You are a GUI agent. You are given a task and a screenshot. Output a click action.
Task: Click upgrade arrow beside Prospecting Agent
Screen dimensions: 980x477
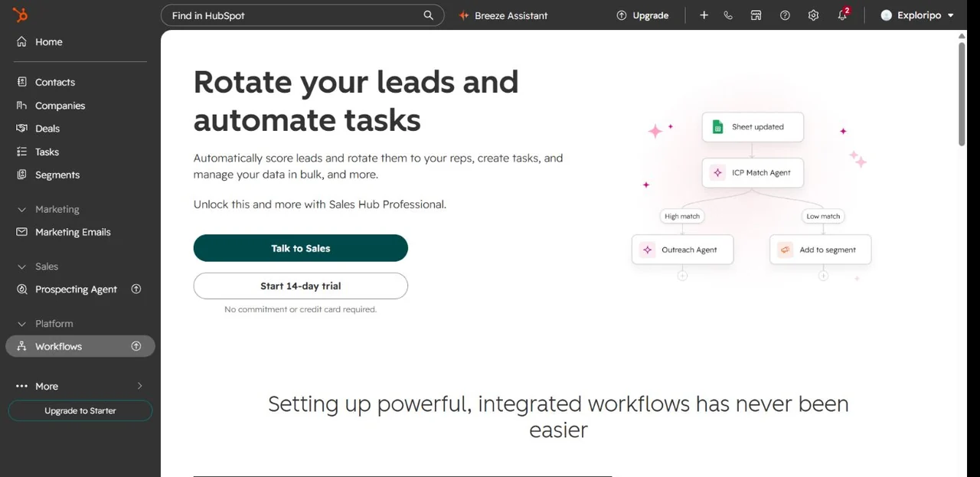point(136,289)
